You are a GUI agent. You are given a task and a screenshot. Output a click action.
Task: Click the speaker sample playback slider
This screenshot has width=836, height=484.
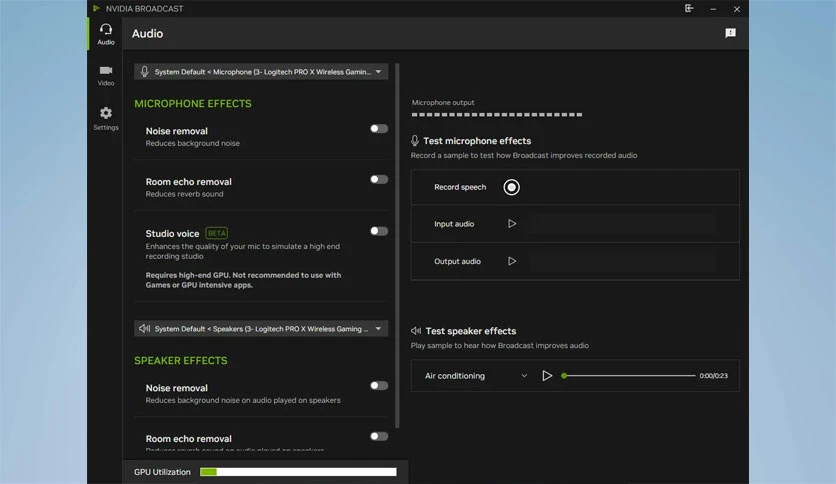[x=629, y=376]
